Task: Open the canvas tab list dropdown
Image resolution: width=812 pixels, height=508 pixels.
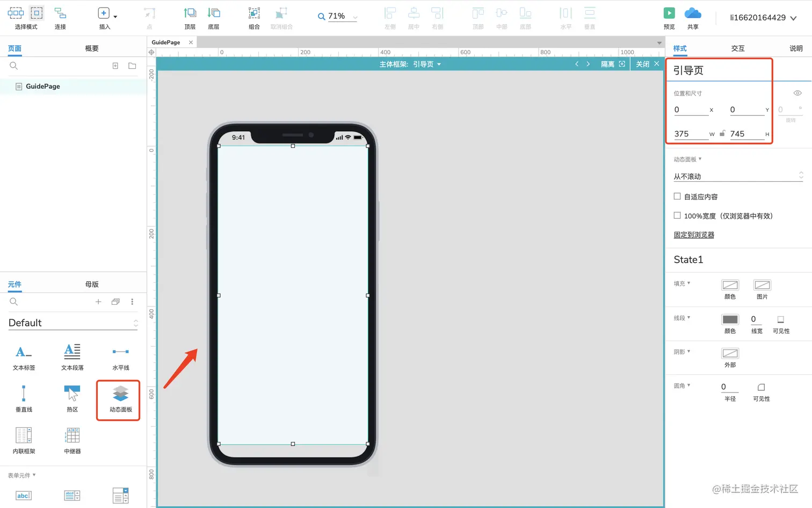Action: click(x=659, y=43)
